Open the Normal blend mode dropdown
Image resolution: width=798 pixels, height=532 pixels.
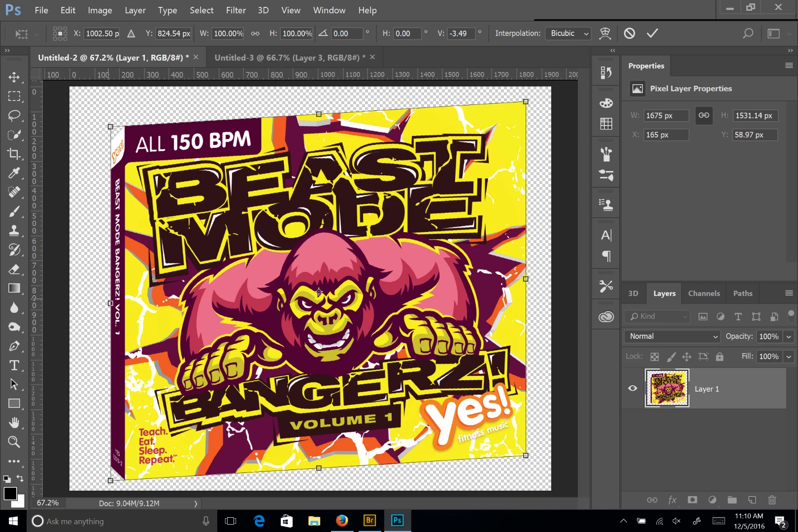pyautogui.click(x=673, y=336)
